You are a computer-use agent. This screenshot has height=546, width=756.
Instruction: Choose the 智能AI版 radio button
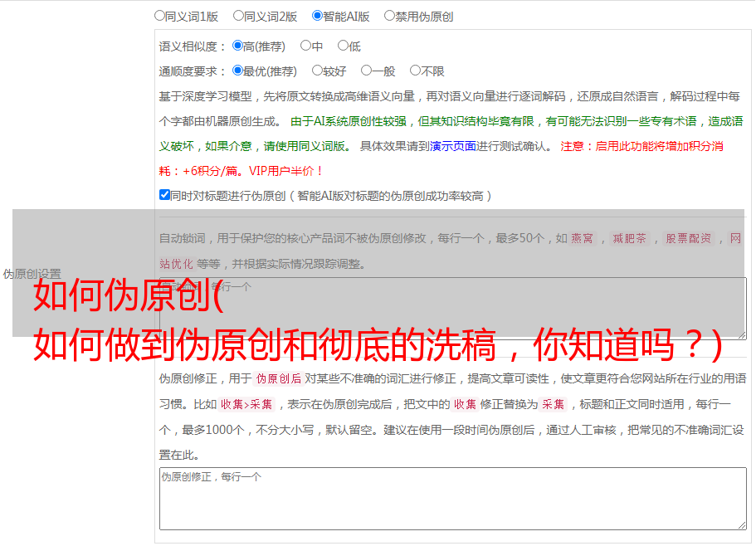pyautogui.click(x=317, y=16)
